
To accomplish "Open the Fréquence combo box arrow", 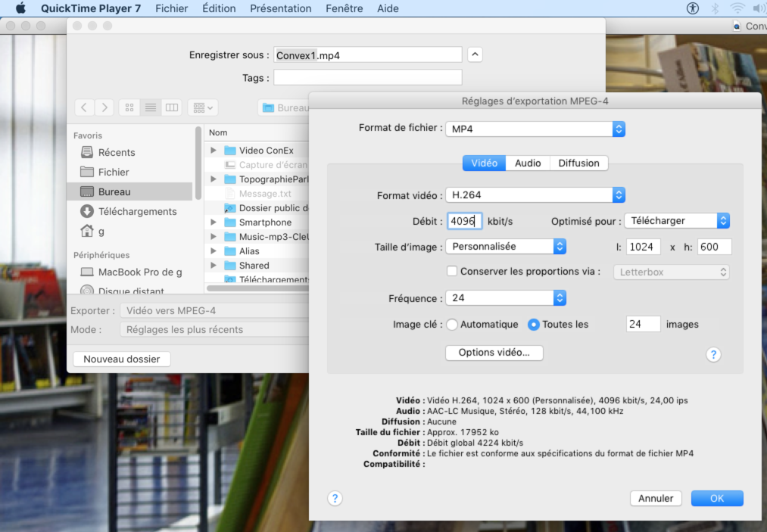I will pyautogui.click(x=560, y=297).
